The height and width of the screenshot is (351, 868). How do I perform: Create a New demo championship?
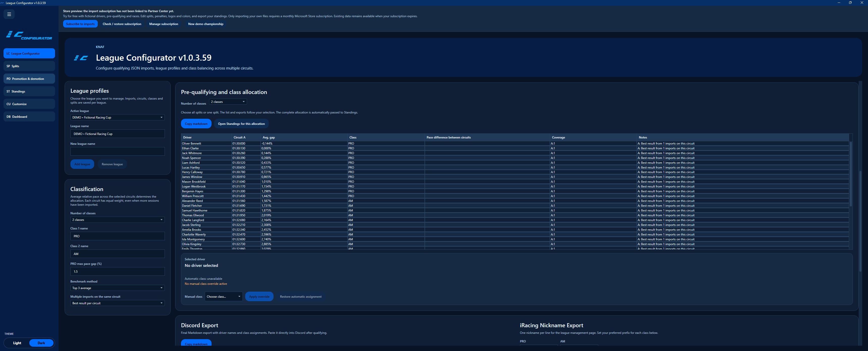tap(205, 24)
